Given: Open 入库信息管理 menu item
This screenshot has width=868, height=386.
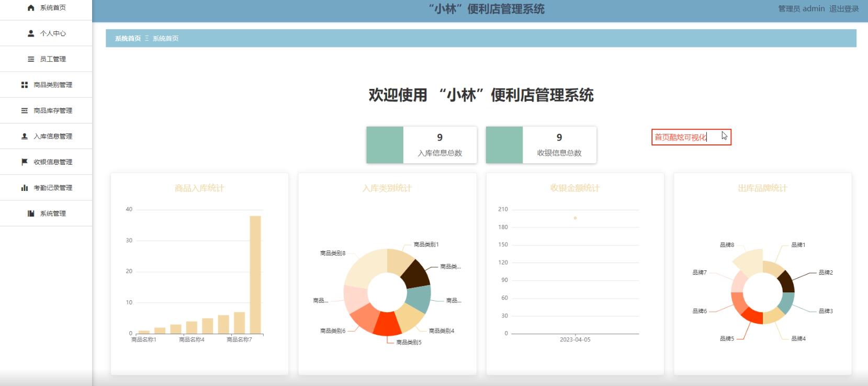Looking at the screenshot, I should (46, 136).
